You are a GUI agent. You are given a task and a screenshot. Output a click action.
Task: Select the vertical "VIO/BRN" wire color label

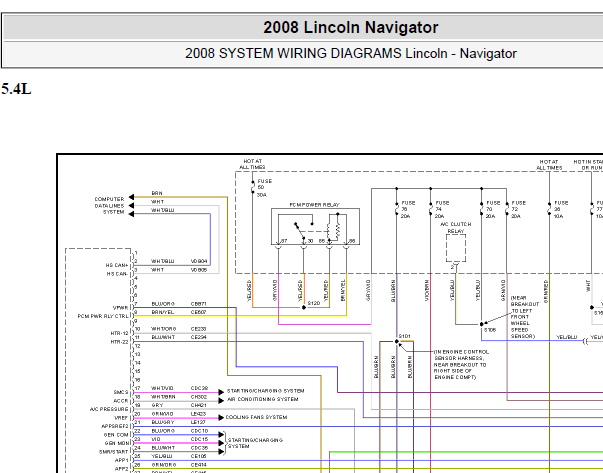pyautogui.click(x=427, y=290)
